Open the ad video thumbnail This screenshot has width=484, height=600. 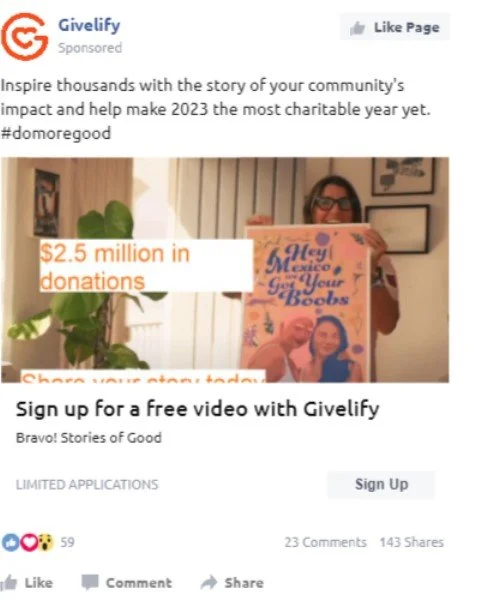point(225,270)
